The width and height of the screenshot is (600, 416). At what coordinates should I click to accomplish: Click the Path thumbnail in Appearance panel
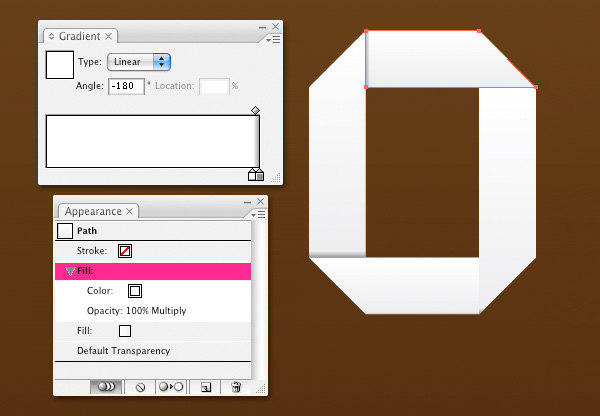(65, 231)
